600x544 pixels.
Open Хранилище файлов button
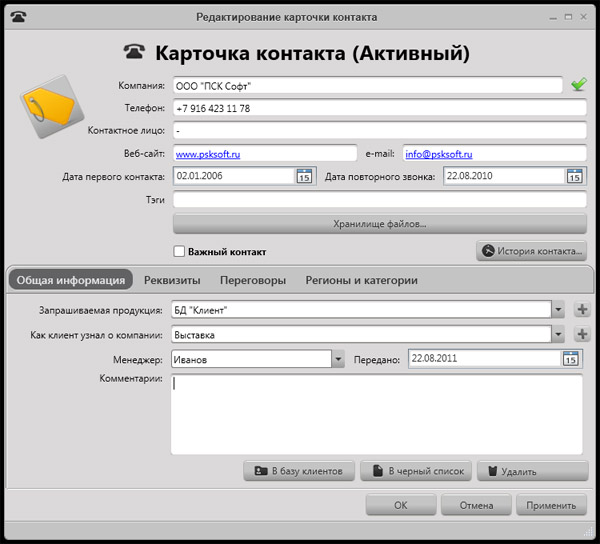380,224
